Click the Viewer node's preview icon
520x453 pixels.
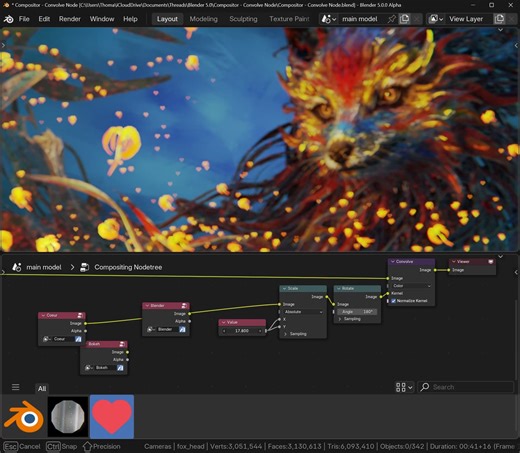coord(491,262)
